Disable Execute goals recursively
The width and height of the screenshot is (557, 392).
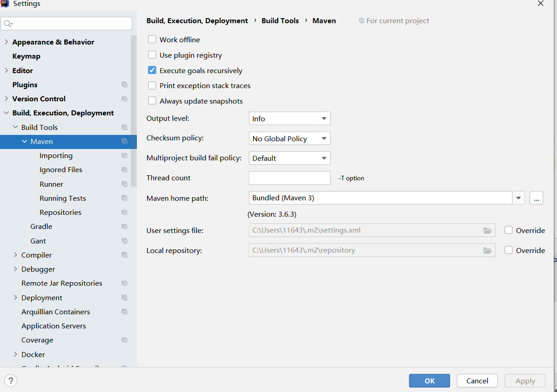click(152, 70)
